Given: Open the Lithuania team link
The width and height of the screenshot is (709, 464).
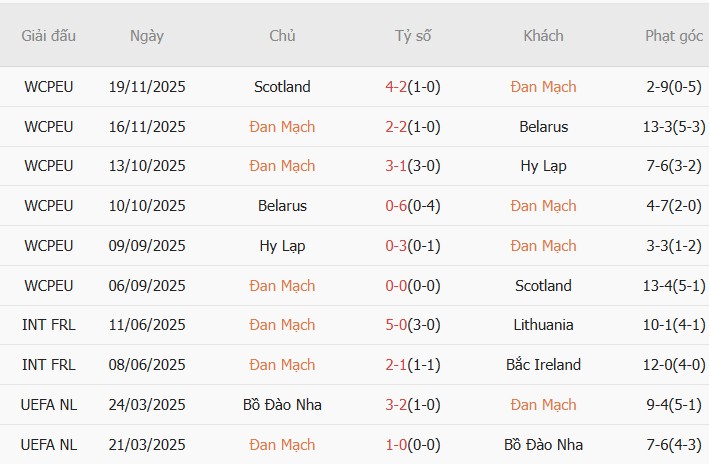Looking at the screenshot, I should [543, 325].
